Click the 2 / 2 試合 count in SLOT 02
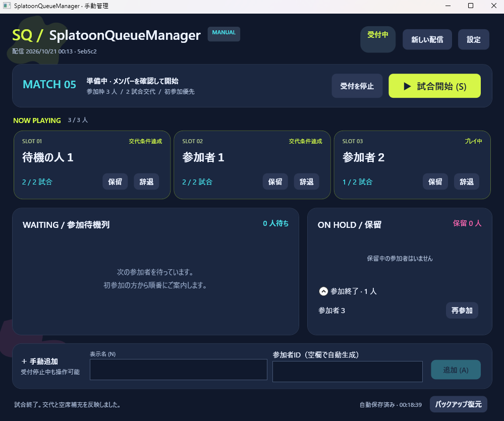504x421 pixels. coord(197,182)
